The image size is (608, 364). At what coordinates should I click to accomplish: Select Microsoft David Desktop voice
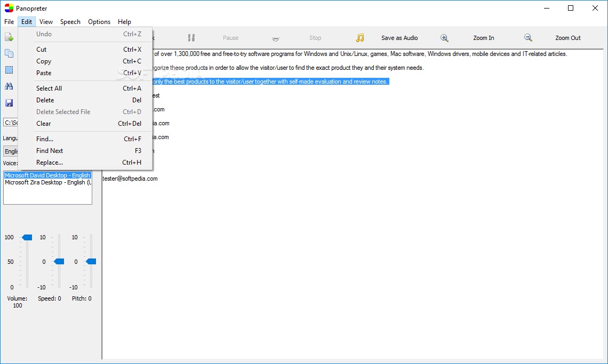pos(47,175)
